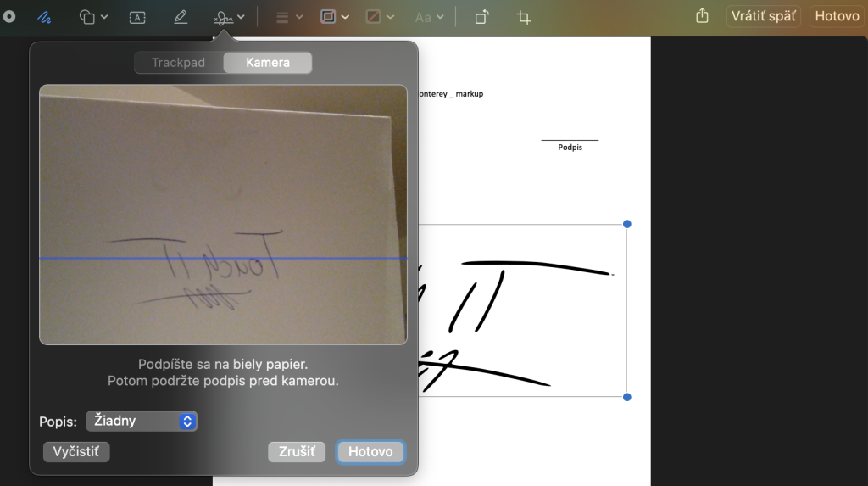
Task: Select the Crop tool
Action: pyautogui.click(x=524, y=17)
